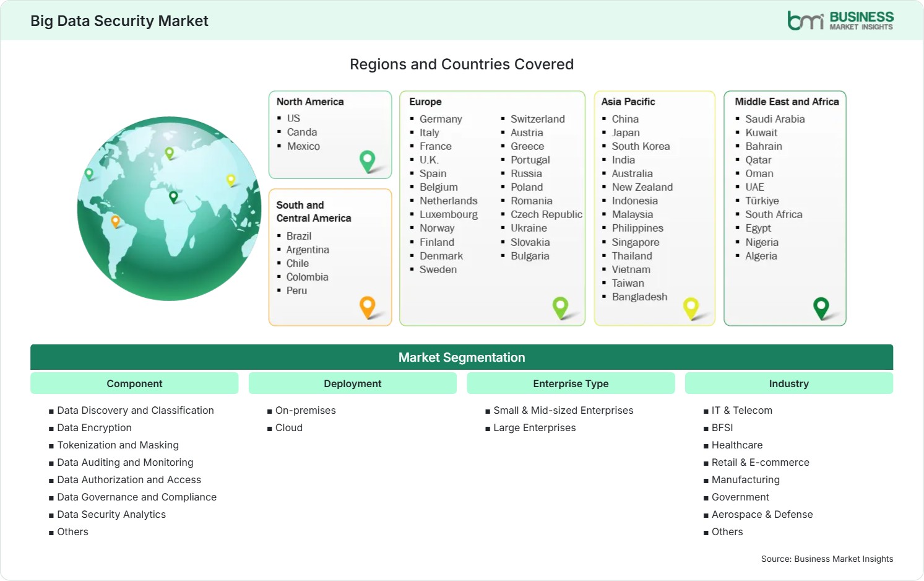This screenshot has width=924, height=581.
Task: Click 'Small & Mid-sized Enterprises' under Enterprise Type
Action: [563, 410]
